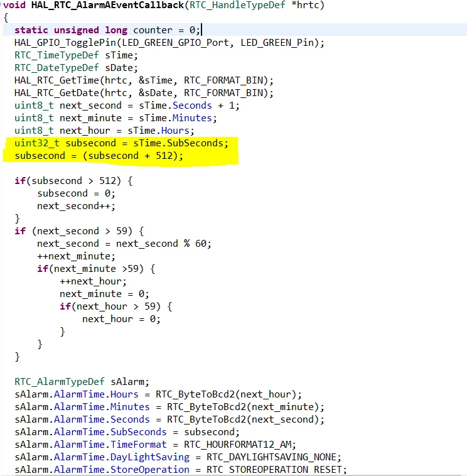The width and height of the screenshot is (467, 476).
Task: Click the sAlarm.AlarmTime.SubSeconds assignment line
Action: click(x=127, y=432)
